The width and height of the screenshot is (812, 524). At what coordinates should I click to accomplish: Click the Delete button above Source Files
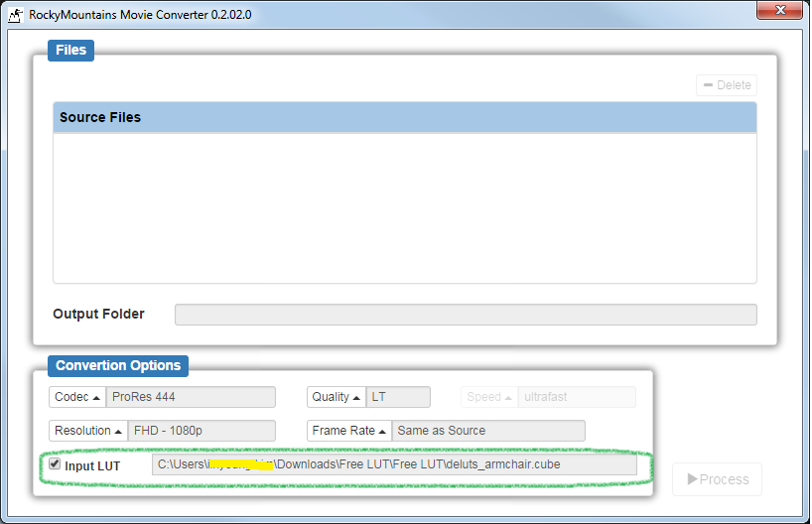(x=726, y=85)
